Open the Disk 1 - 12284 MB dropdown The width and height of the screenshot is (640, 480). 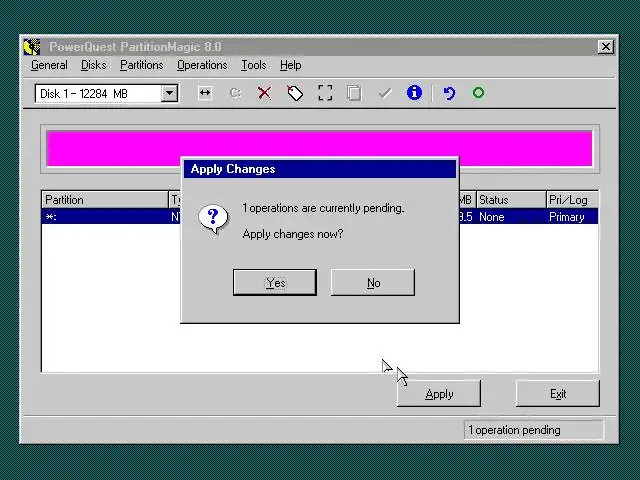[x=169, y=93]
